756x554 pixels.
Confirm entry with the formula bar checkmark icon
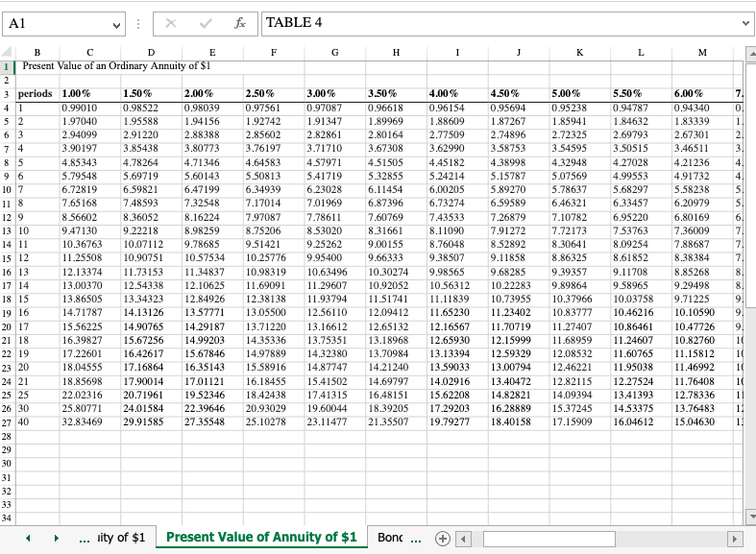pyautogui.click(x=206, y=23)
